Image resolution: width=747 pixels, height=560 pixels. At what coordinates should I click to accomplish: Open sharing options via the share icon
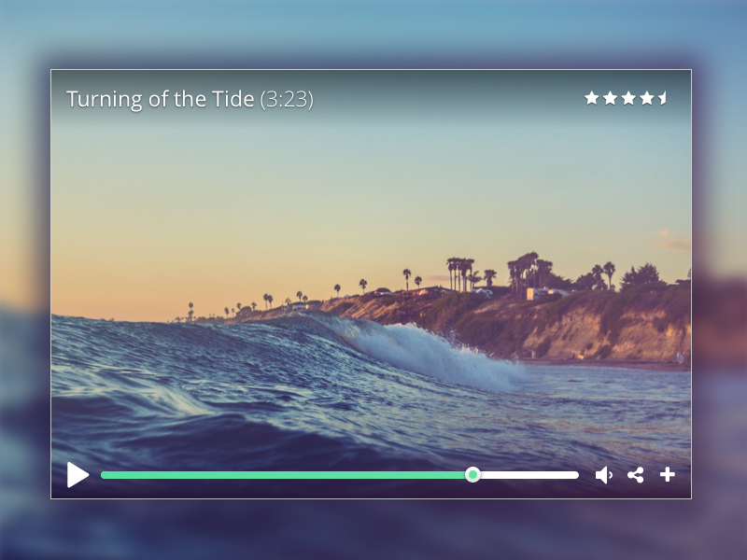[x=636, y=475]
